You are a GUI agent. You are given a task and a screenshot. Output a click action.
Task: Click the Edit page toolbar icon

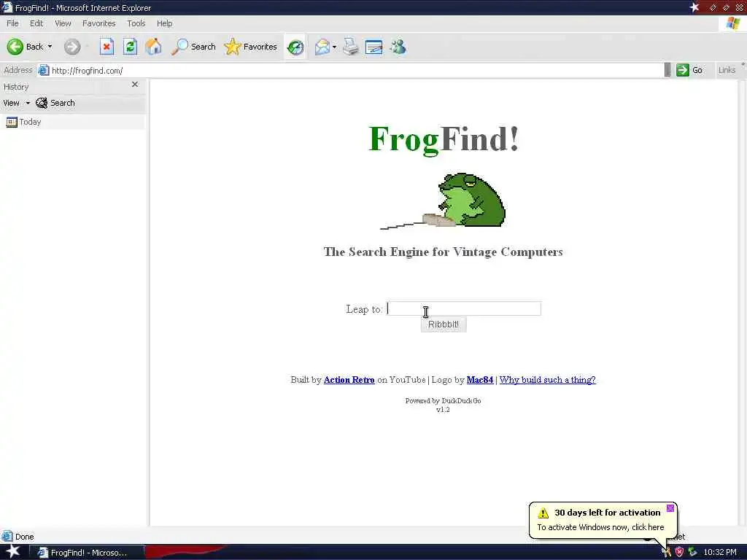(x=374, y=47)
